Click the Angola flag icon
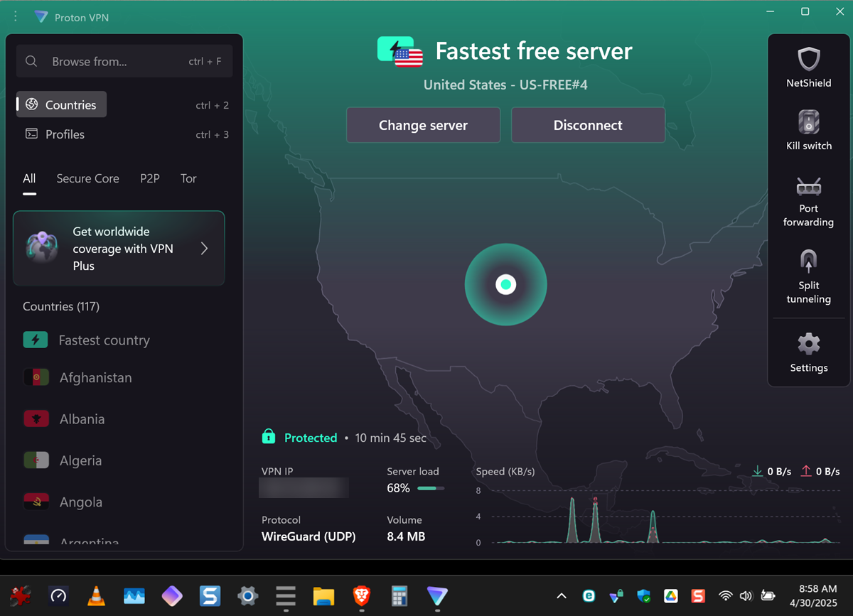This screenshot has width=853, height=616. (x=36, y=502)
